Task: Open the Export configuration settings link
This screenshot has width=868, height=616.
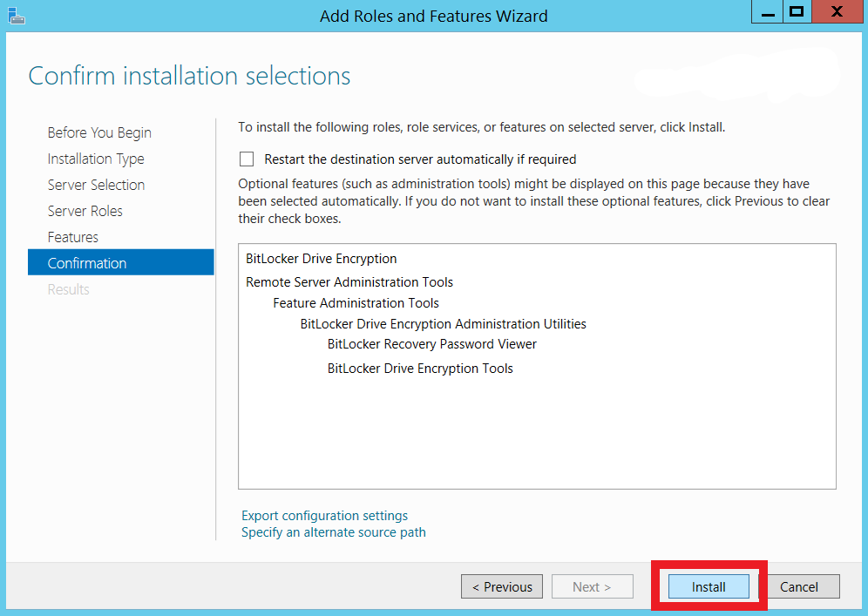Action: pyautogui.click(x=324, y=516)
